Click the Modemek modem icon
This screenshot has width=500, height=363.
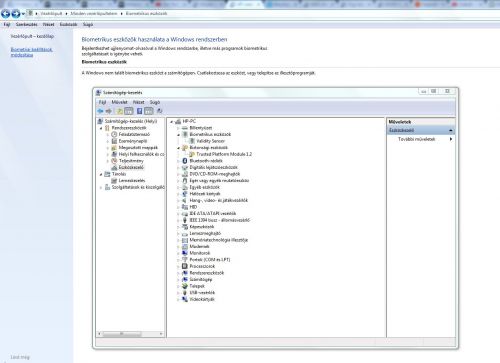click(185, 247)
